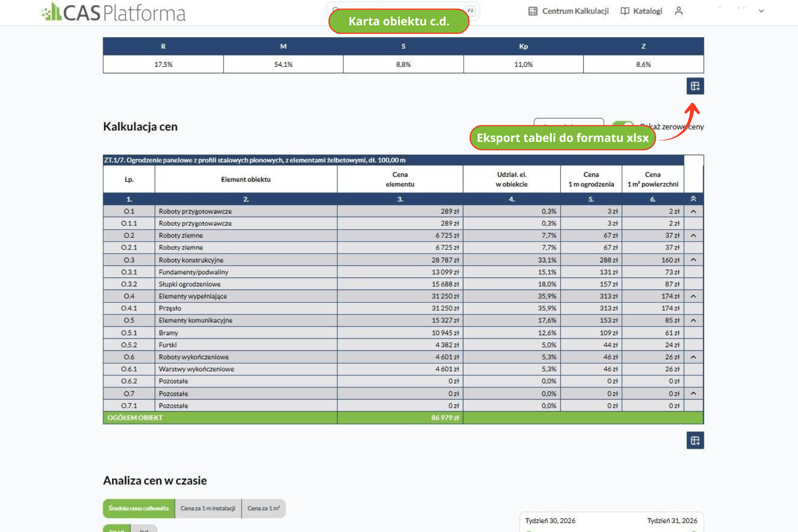Collapse the O.5 Elementy komunikacyjne group
The width and height of the screenshot is (798, 532).
coord(693,320)
